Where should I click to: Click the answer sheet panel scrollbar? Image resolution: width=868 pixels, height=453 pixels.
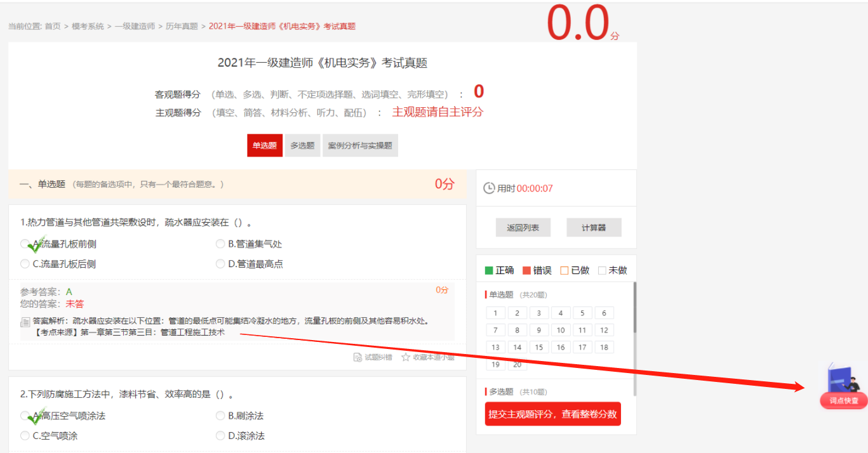click(635, 308)
